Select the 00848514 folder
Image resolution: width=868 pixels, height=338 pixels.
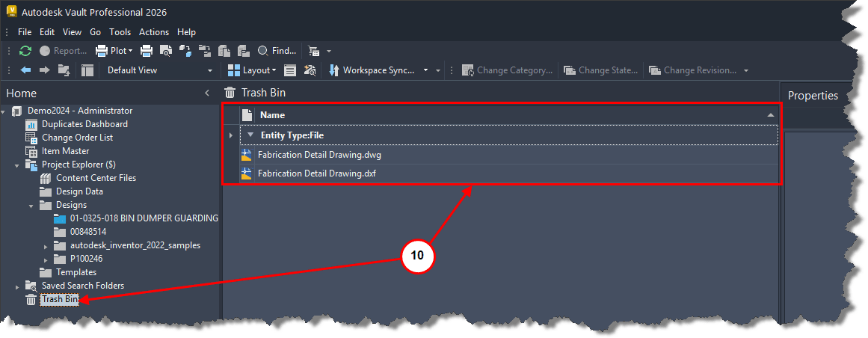pyautogui.click(x=88, y=232)
